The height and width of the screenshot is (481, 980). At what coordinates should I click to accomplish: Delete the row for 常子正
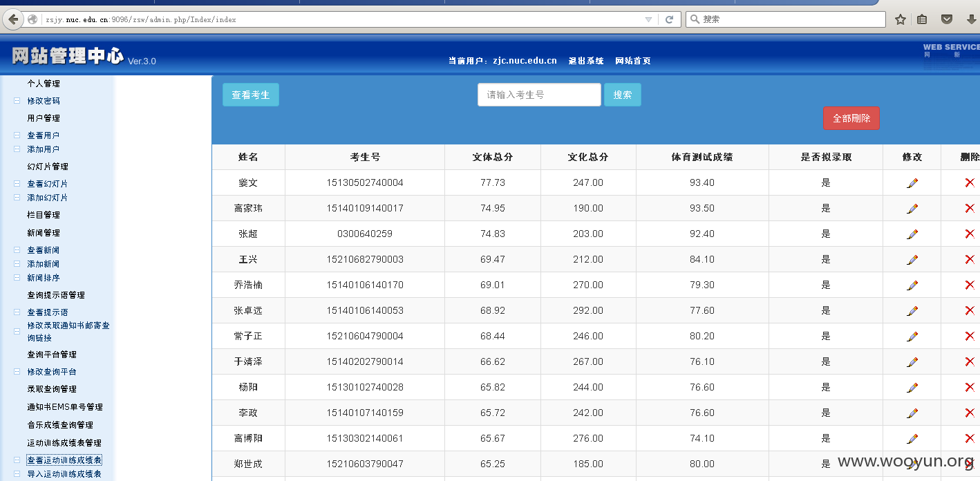tap(970, 336)
